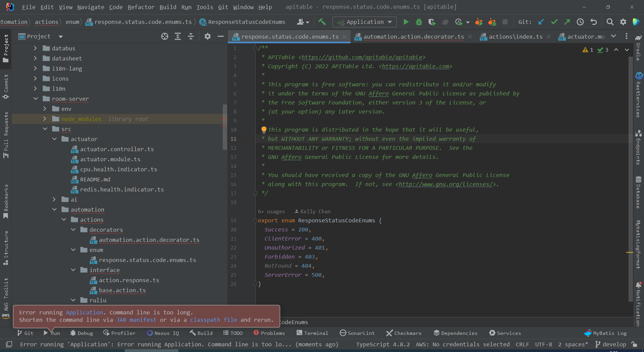644x352 pixels.
Task: Click the Rollback undo icon
Action: tap(593, 22)
